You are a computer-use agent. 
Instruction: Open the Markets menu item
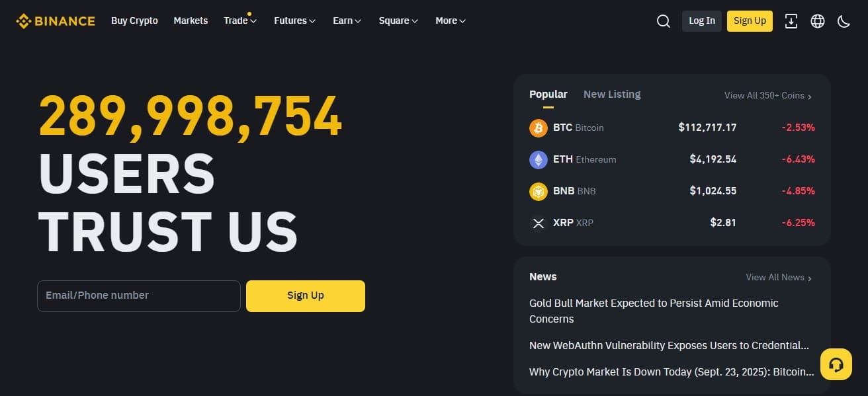tap(191, 20)
